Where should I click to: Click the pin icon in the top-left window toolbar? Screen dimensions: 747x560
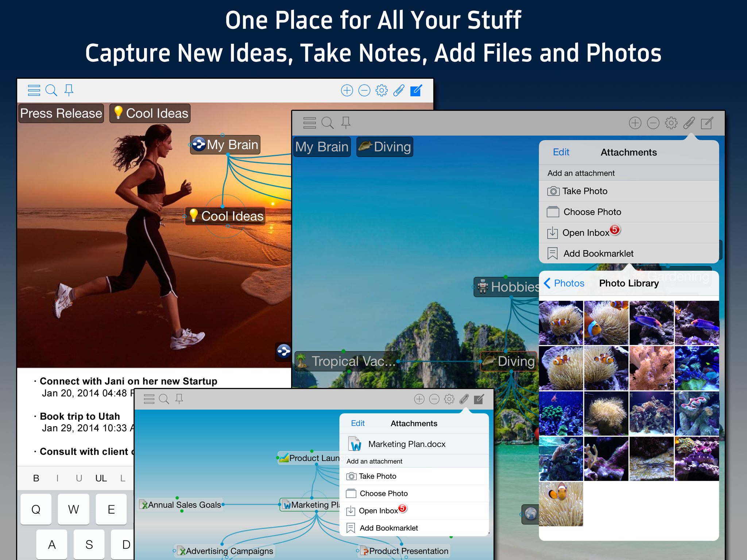tap(69, 90)
